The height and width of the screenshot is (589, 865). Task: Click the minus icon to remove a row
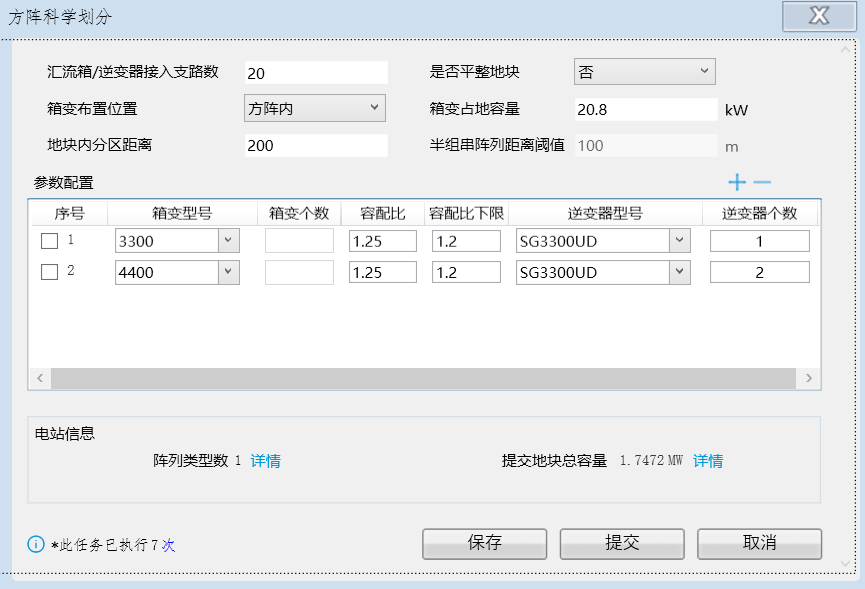coord(762,182)
